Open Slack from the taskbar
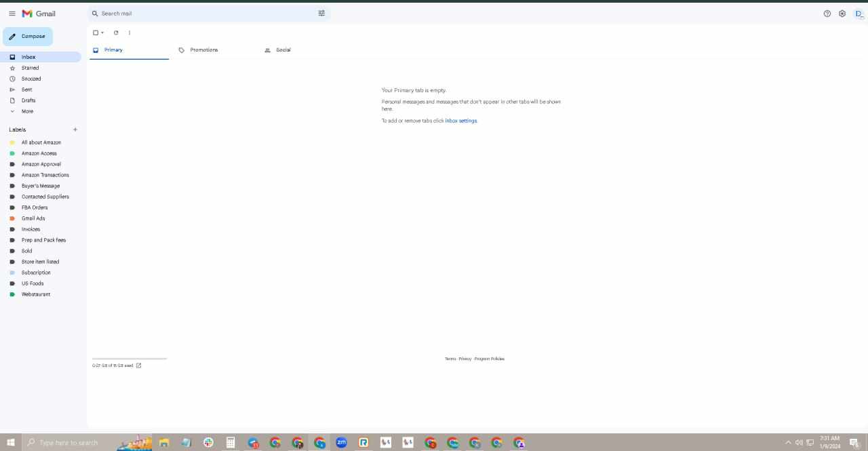The image size is (868, 451). pyautogui.click(x=208, y=443)
